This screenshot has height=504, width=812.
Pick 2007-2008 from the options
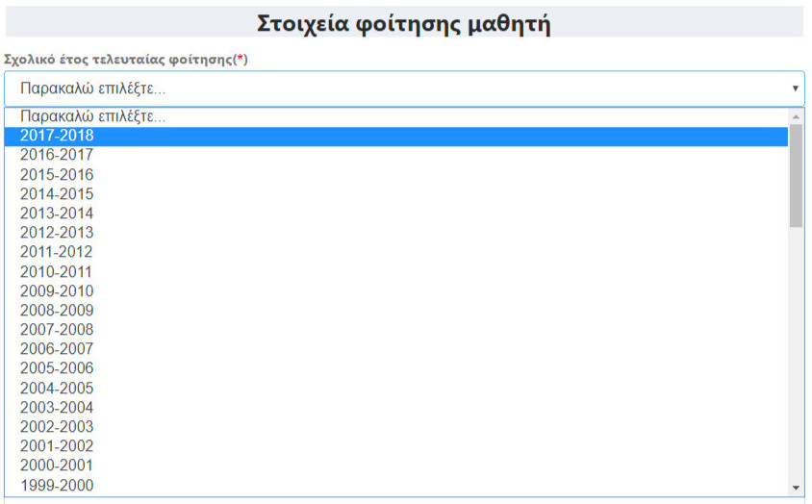pyautogui.click(x=57, y=330)
